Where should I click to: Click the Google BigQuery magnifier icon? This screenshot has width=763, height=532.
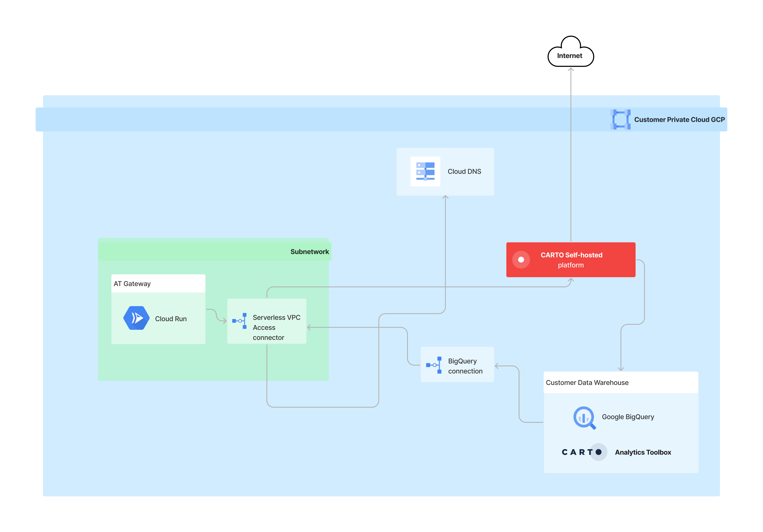point(584,417)
